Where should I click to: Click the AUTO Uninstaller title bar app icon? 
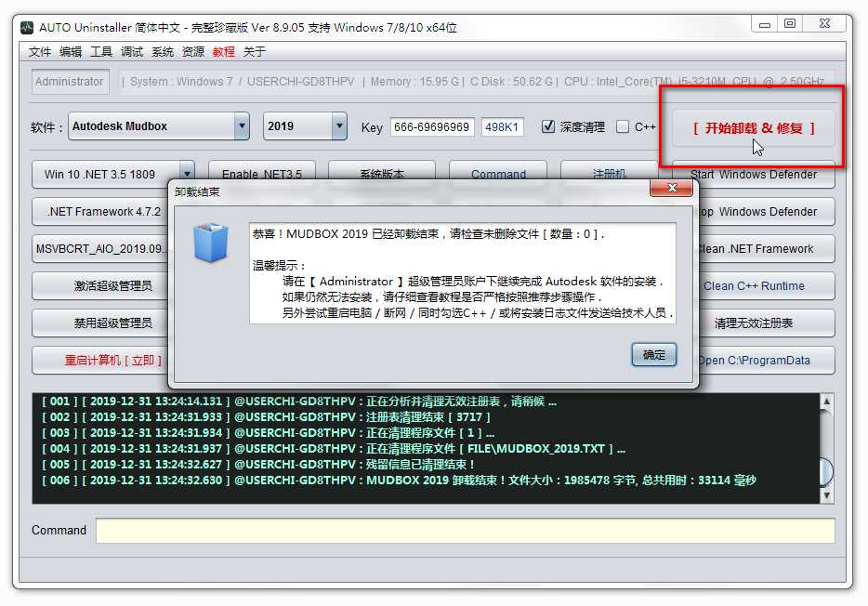(27, 27)
